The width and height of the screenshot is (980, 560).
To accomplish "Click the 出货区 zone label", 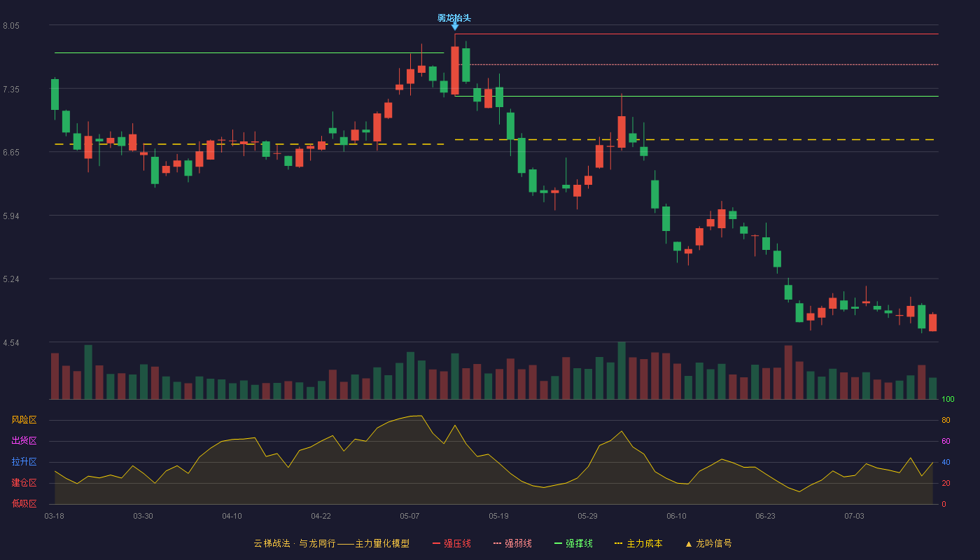I will (x=24, y=441).
